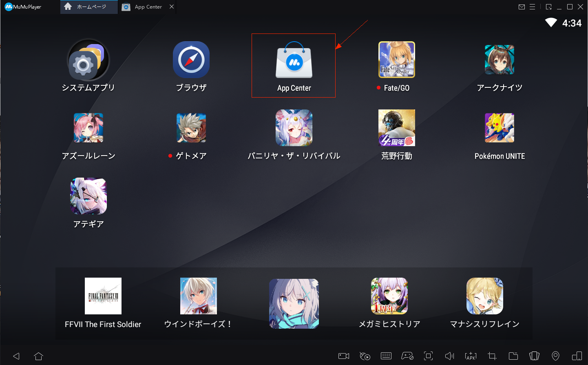Click the 4:34 clock display
The width and height of the screenshot is (588, 365).
coord(572,23)
